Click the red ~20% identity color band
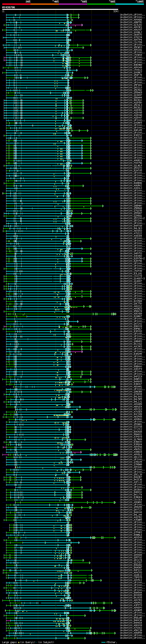The height and width of the screenshot is (644, 146). click(x=16, y=4)
